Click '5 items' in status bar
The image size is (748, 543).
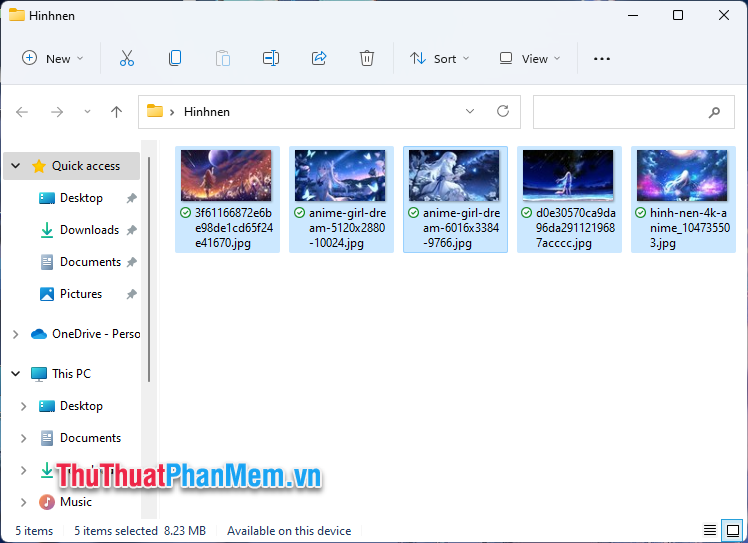pyautogui.click(x=34, y=531)
